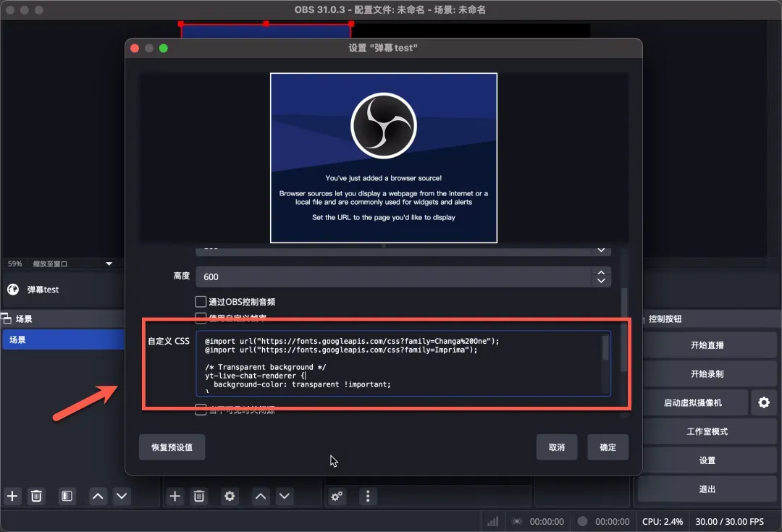Screen dimensions: 782x532
Task: Click the 59% zoom level text
Action: click(x=15, y=263)
